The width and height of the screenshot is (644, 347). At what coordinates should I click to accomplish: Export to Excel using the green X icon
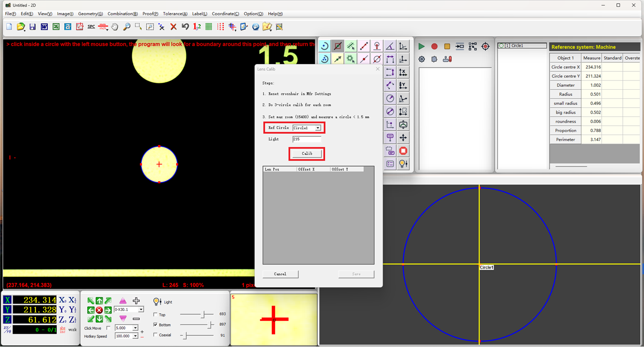click(x=56, y=27)
